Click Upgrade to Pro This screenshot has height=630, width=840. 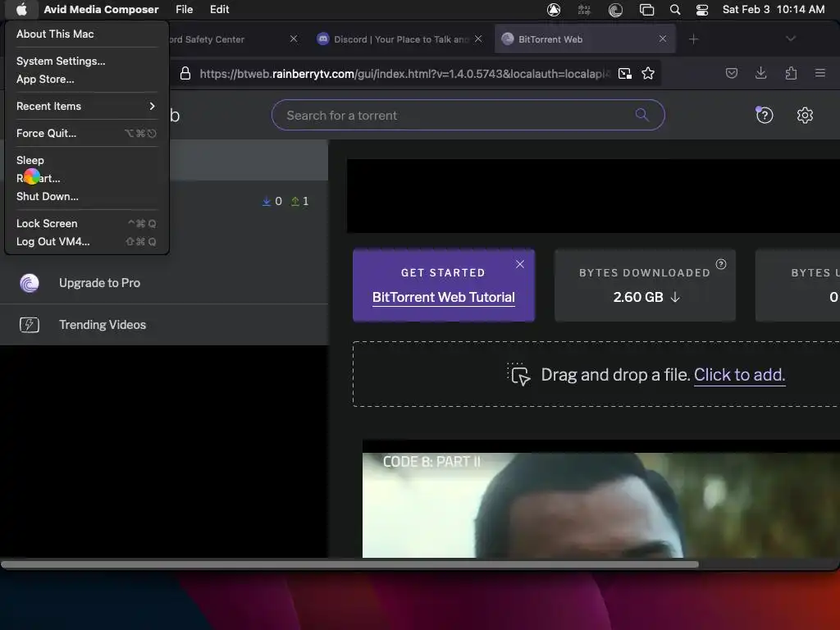99,283
